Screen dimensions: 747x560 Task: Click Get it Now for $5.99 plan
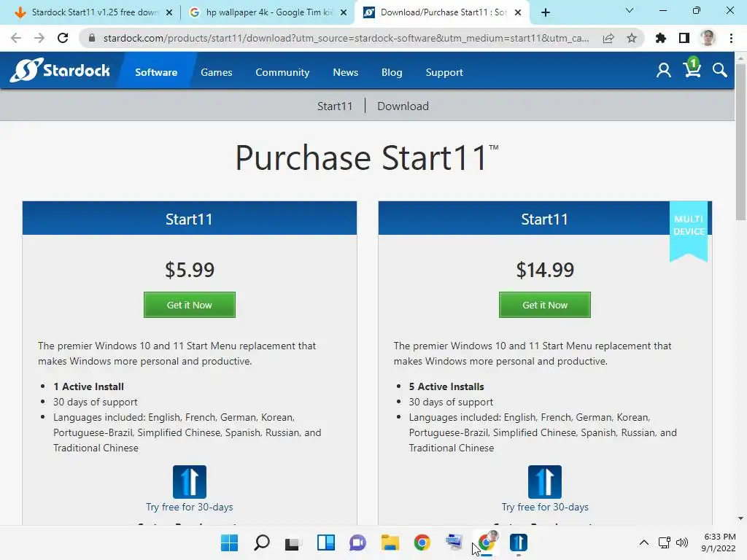[x=189, y=305]
